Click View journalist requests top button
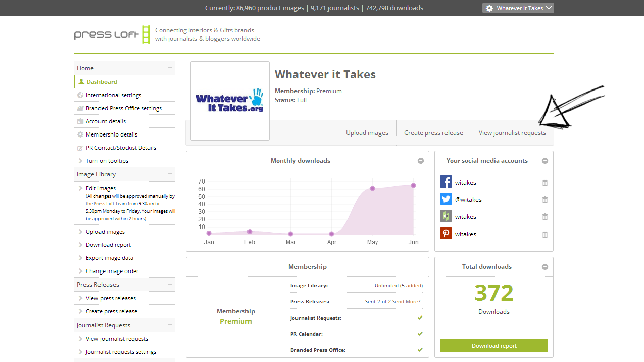644x362 pixels. 512,133
